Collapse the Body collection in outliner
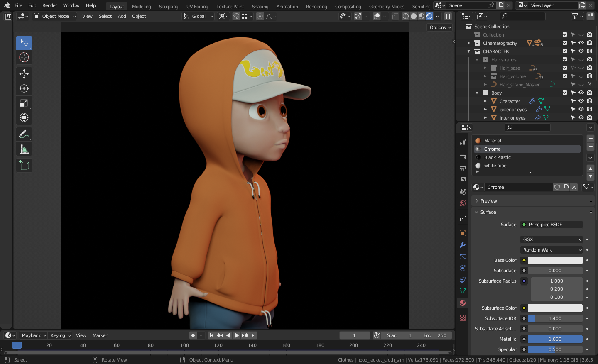The width and height of the screenshot is (598, 364). [477, 93]
